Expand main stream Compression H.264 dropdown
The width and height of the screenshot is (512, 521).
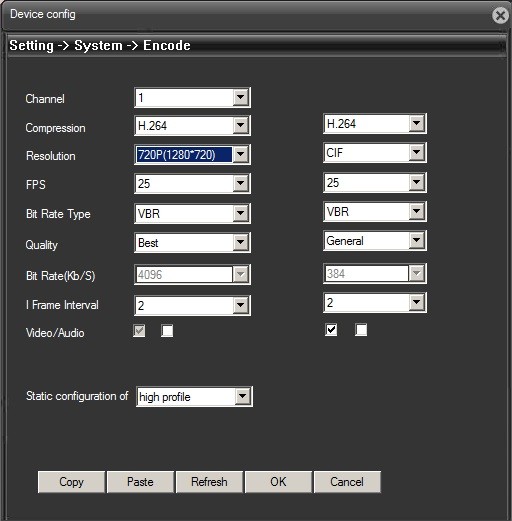click(192, 126)
